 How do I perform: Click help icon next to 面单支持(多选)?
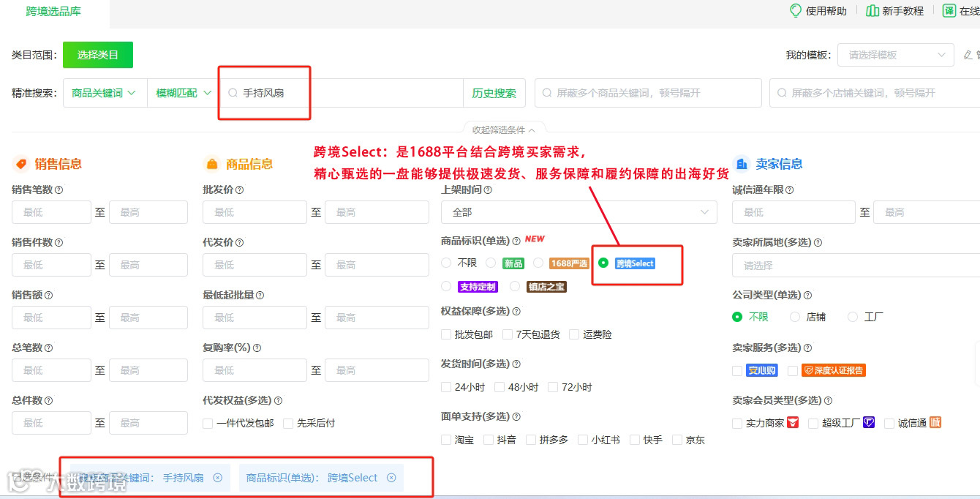click(x=516, y=417)
